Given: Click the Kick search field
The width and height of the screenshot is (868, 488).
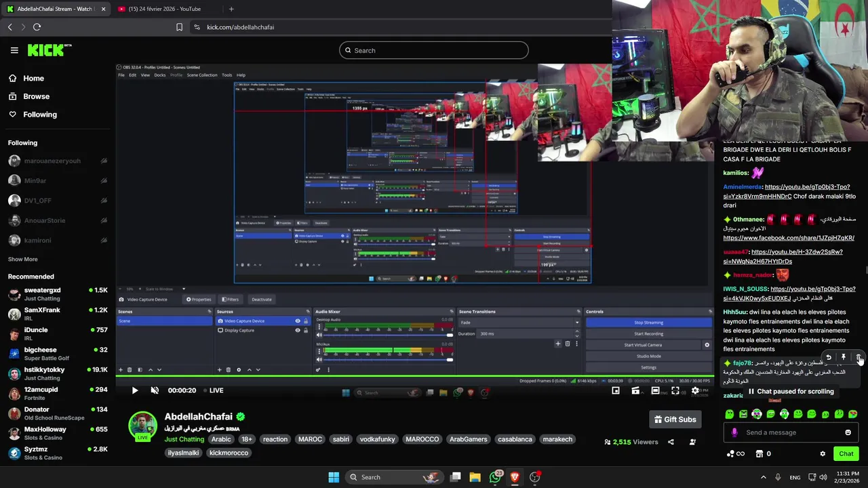Looking at the screenshot, I should pyautogui.click(x=434, y=50).
